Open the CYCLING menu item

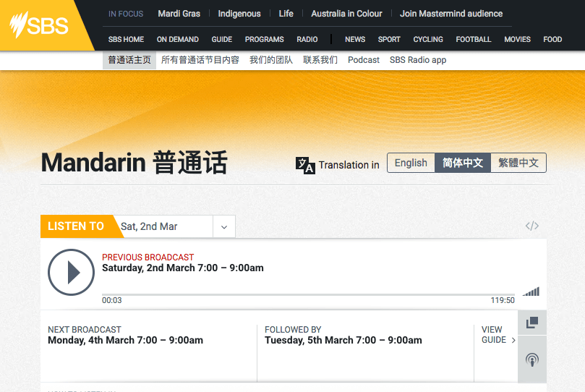coord(428,39)
